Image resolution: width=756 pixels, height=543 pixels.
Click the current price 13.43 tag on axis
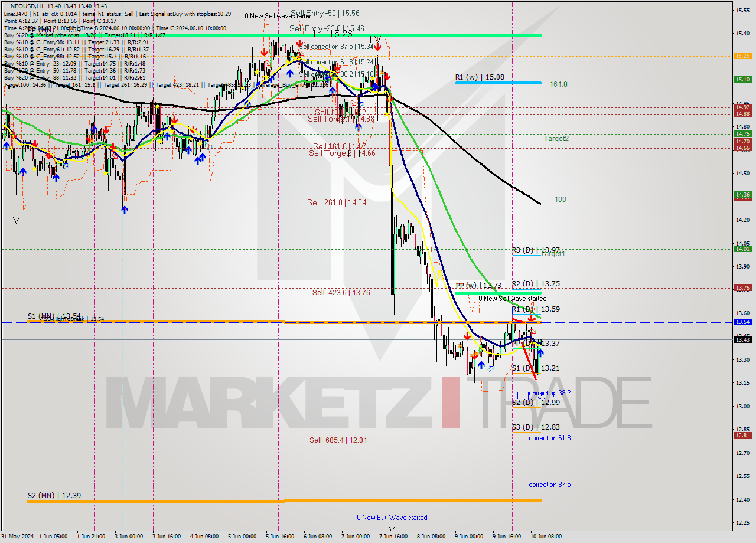click(x=742, y=339)
